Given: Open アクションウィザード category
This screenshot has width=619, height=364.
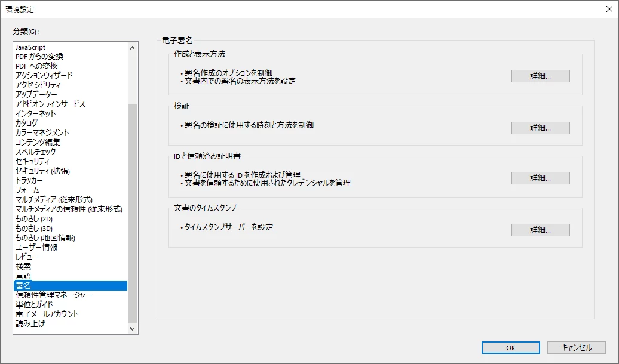Looking at the screenshot, I should 71,75.
